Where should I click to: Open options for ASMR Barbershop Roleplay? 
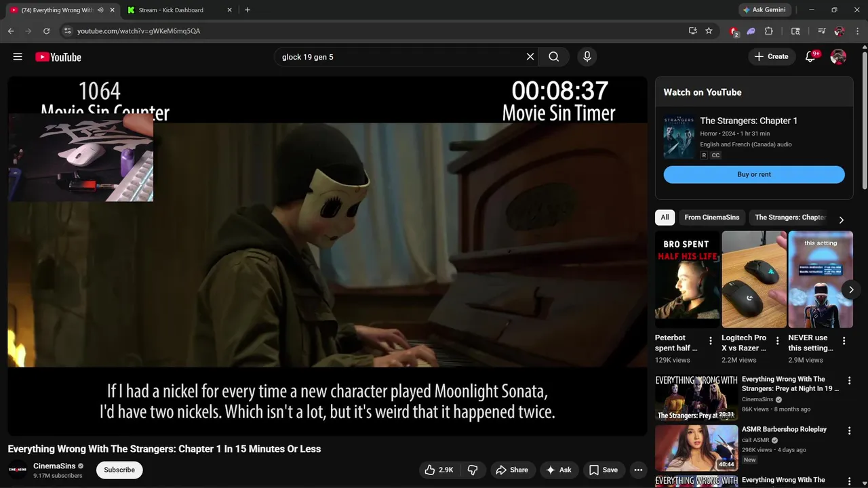click(849, 431)
